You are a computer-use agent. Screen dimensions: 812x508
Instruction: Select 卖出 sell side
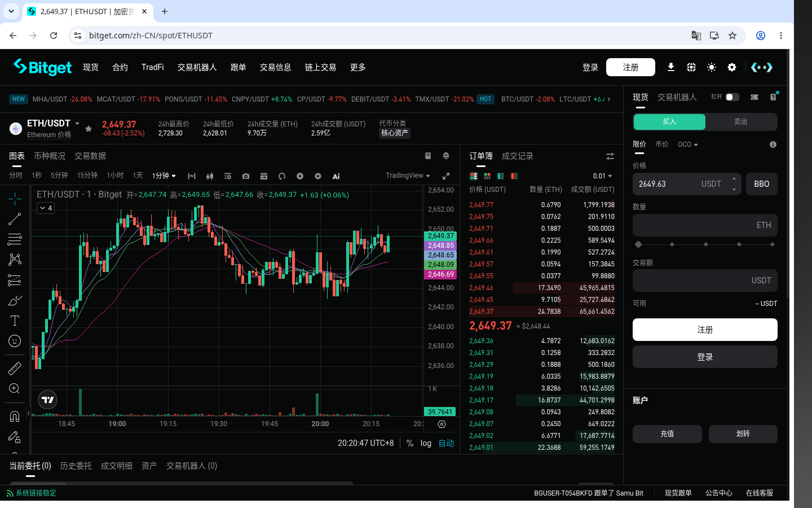[x=741, y=122]
